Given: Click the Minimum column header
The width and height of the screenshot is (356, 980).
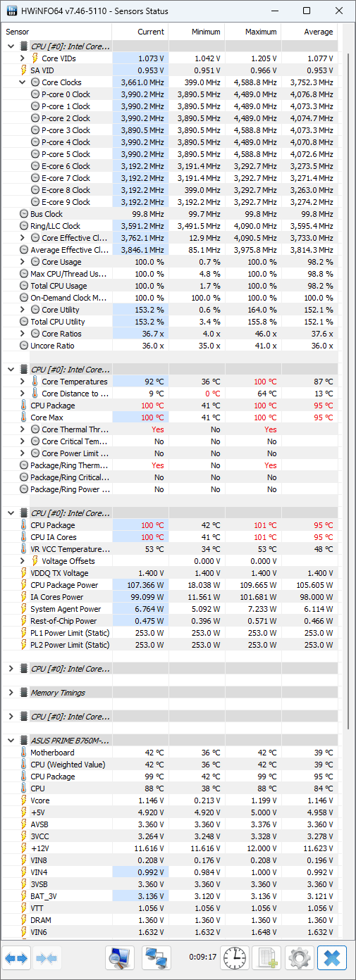Looking at the screenshot, I should point(197,32).
